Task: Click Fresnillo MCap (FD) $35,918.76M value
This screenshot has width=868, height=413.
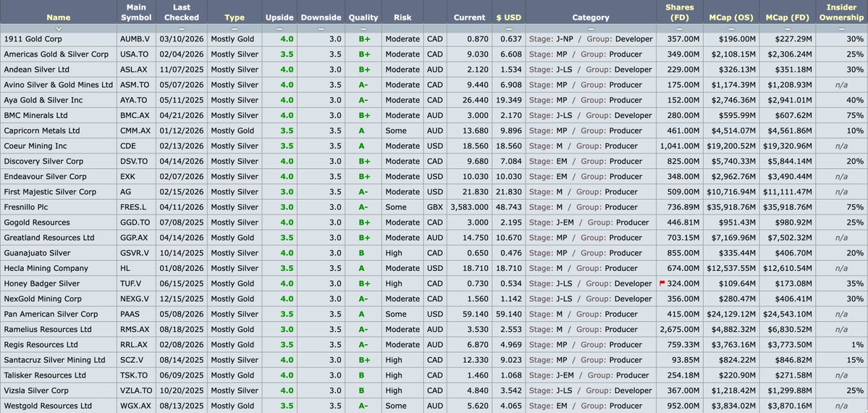Action: coord(787,206)
